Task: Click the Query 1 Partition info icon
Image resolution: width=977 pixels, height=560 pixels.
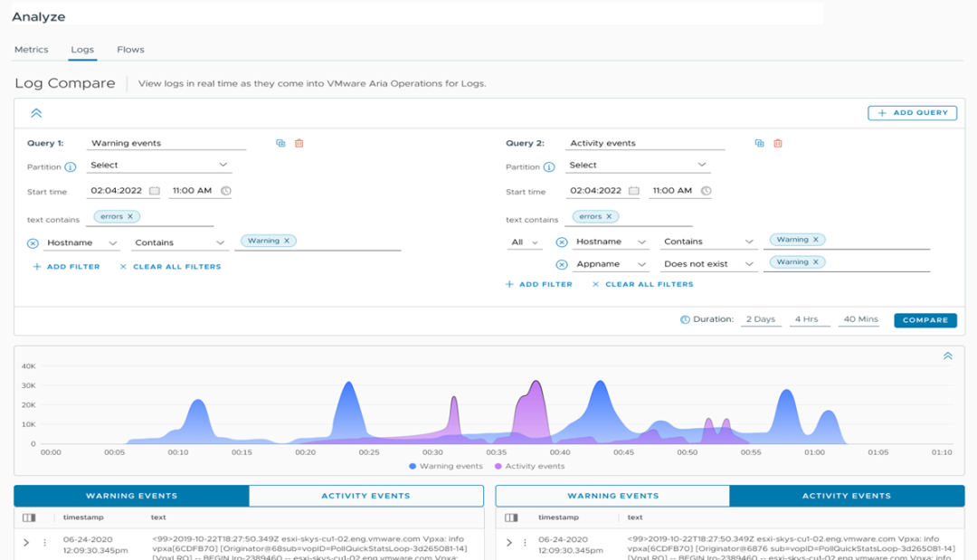Action: pyautogui.click(x=71, y=166)
